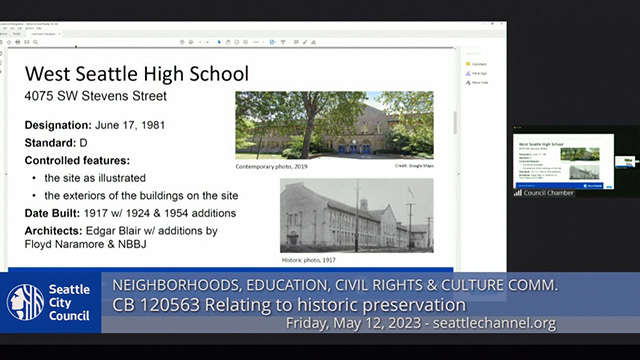Click the page number field in toolbar
The height and width of the screenshot is (360, 640).
200,42
